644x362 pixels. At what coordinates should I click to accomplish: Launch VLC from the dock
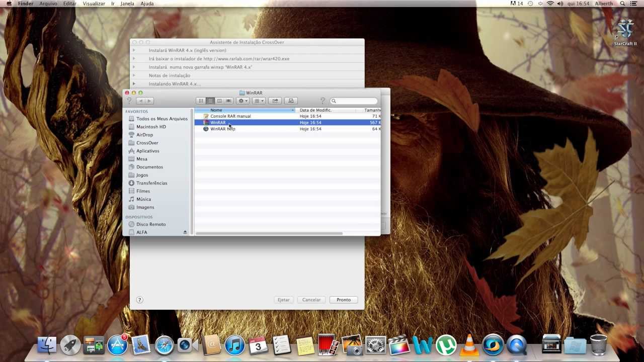[469, 345]
